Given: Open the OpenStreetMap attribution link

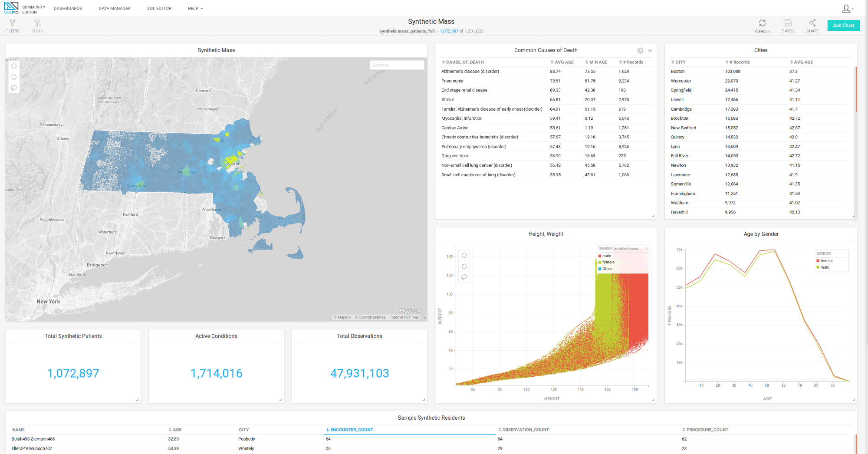Looking at the screenshot, I should click(x=370, y=317).
